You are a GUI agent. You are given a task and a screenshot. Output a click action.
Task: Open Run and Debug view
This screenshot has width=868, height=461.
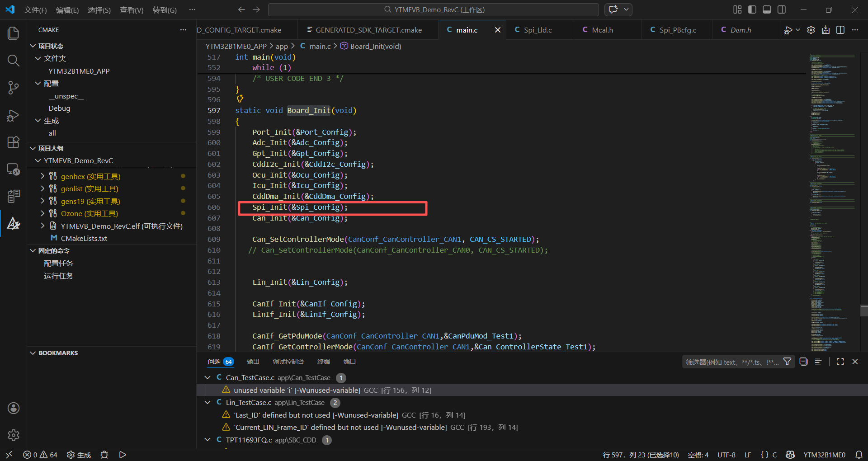[x=14, y=115]
